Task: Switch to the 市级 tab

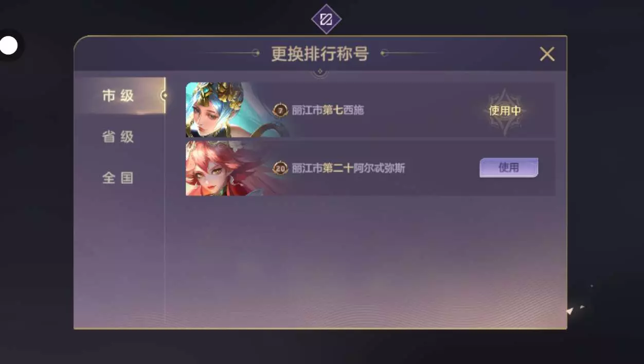Action: (118, 95)
